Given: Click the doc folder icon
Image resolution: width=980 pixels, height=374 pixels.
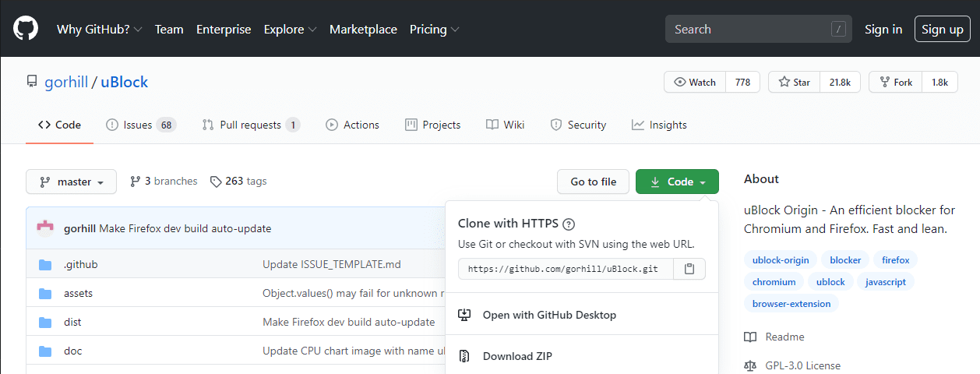Looking at the screenshot, I should [x=45, y=351].
